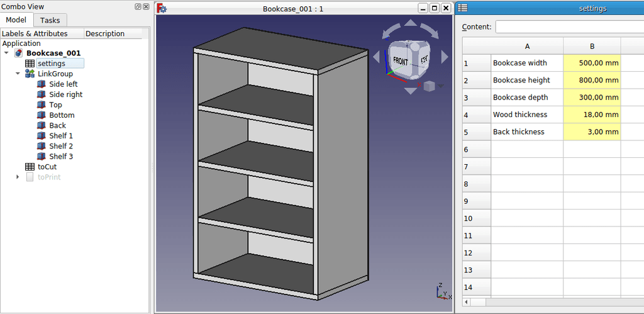Select 'Bottom' in the model tree

62,115
